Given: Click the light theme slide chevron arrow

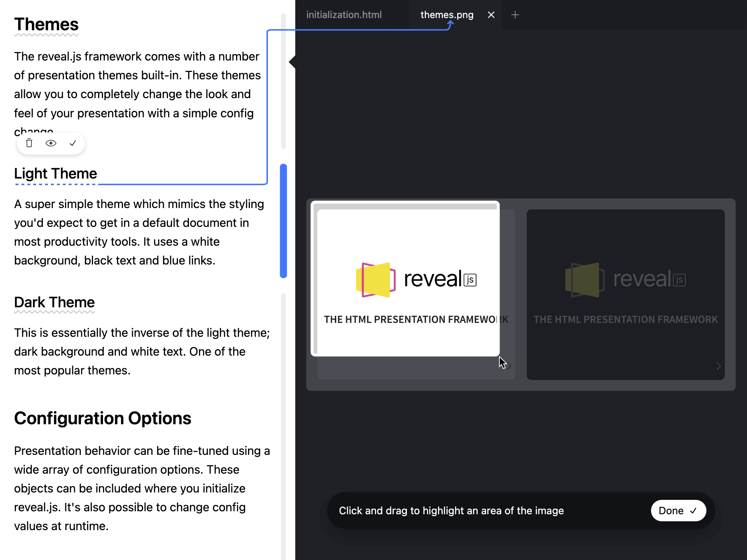Looking at the screenshot, I should pos(509,366).
